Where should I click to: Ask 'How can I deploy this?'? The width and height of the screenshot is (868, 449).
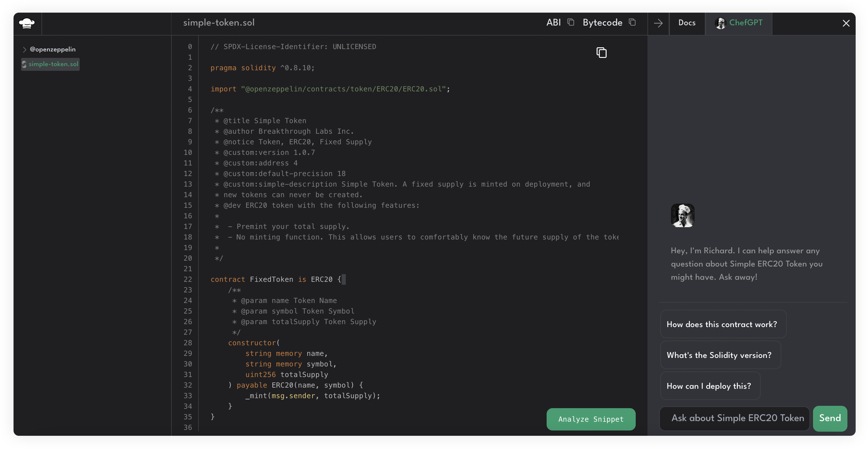coord(709,386)
